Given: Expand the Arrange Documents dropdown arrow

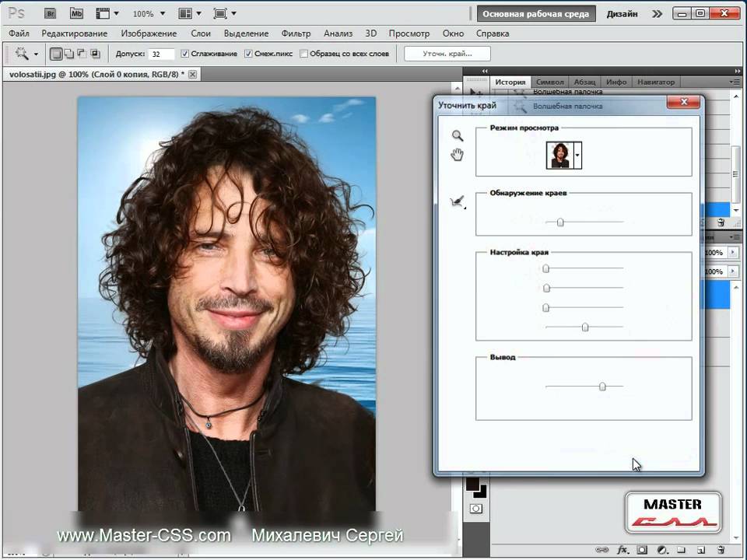Looking at the screenshot, I should click(x=198, y=14).
